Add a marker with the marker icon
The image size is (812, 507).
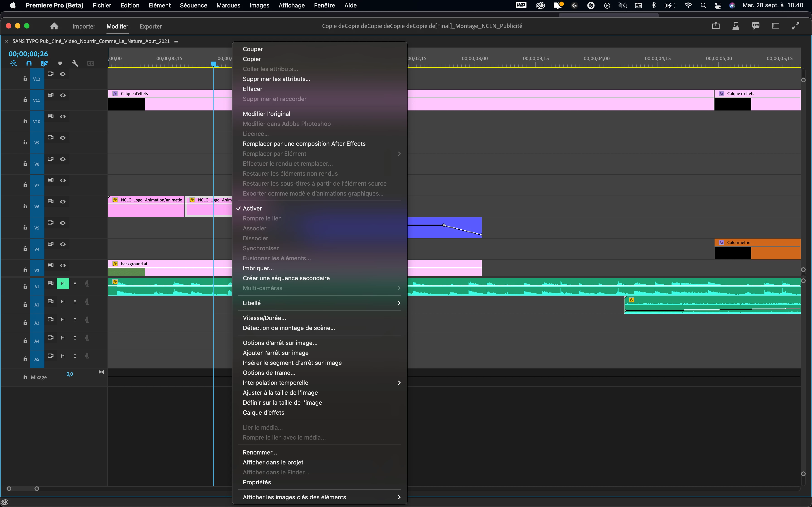click(x=60, y=63)
